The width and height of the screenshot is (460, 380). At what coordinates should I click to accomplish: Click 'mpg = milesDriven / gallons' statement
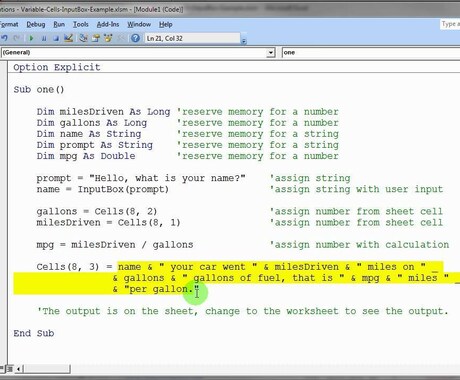coord(115,245)
